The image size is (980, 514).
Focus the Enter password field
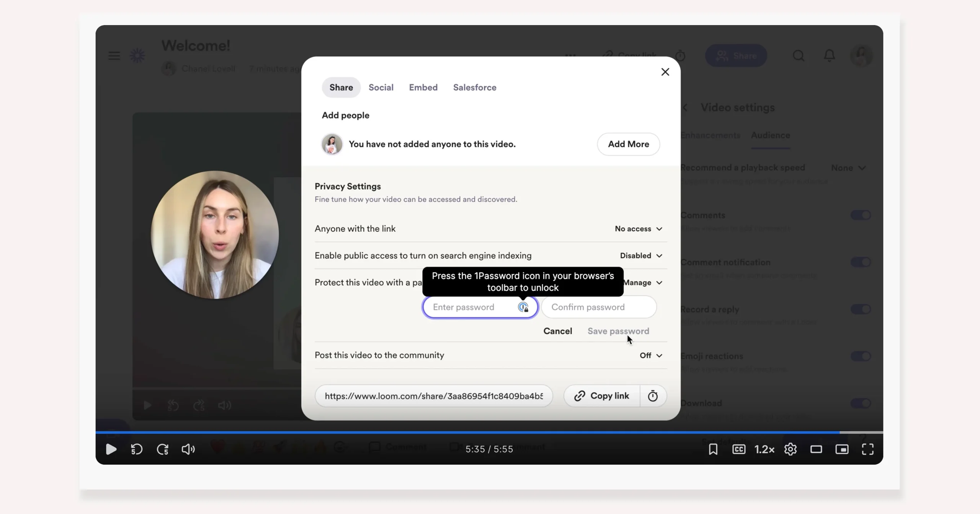[480, 307]
